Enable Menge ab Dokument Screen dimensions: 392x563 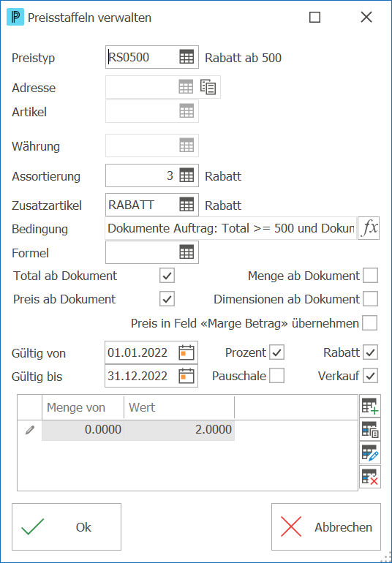click(x=370, y=276)
